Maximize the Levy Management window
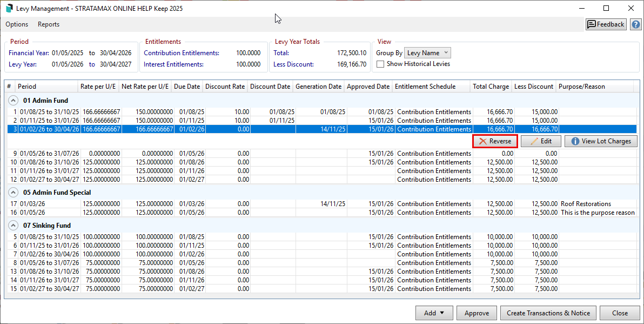 (606, 8)
